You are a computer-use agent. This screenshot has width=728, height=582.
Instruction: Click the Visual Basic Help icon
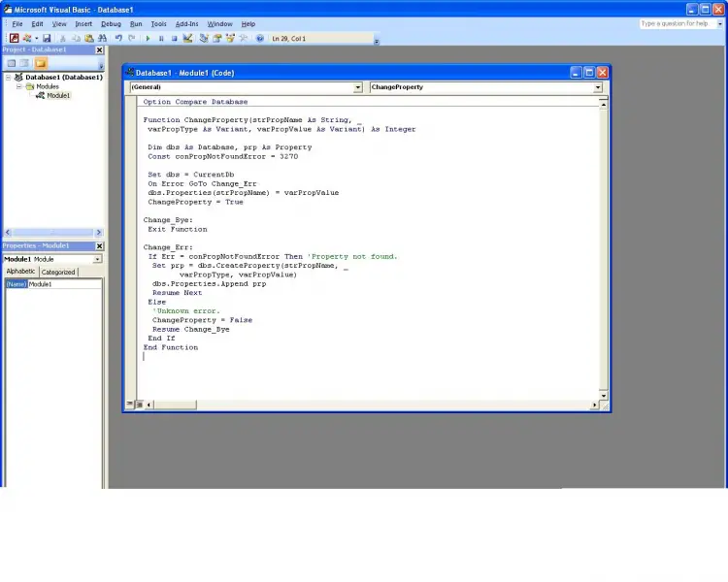coord(260,38)
